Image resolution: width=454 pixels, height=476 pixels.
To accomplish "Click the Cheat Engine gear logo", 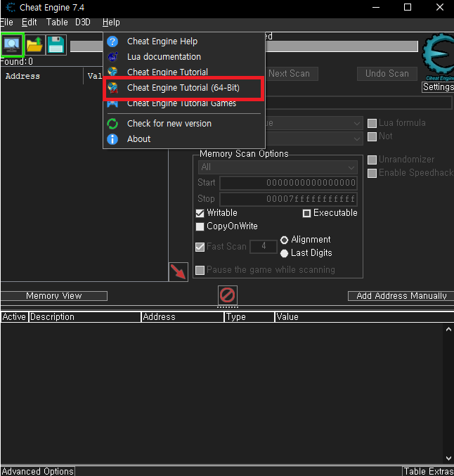I will tap(438, 58).
